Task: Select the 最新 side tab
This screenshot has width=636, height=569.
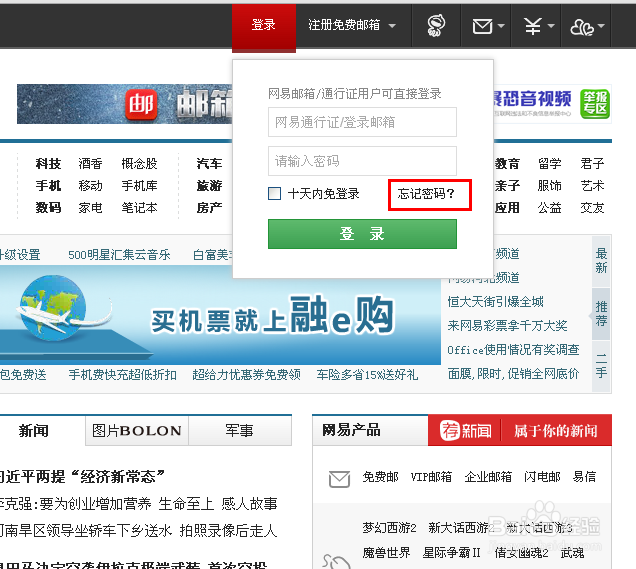Action: pos(601,261)
